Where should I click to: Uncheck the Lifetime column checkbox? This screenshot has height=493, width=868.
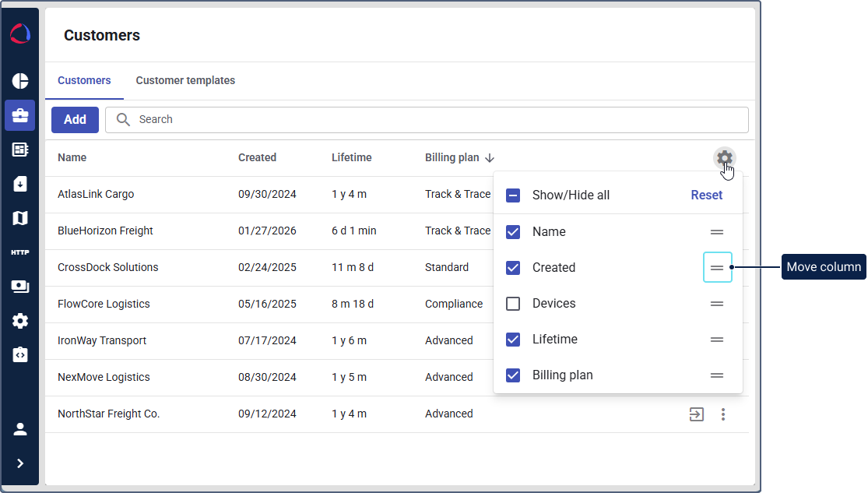tap(513, 340)
